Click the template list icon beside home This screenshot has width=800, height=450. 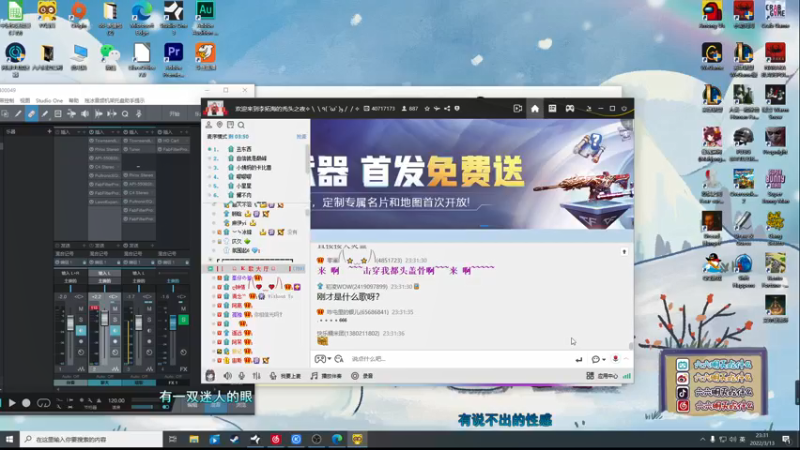pos(552,109)
